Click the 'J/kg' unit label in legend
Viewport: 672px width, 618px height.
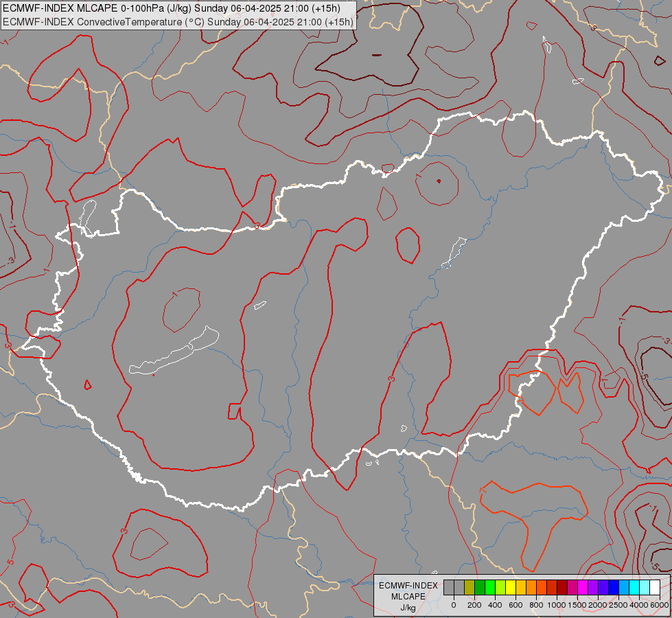408,608
